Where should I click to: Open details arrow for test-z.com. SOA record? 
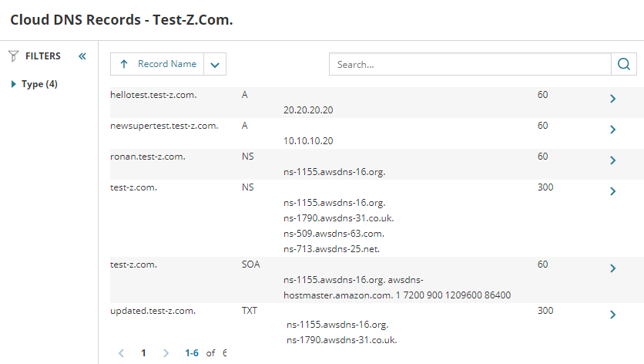[x=612, y=268]
